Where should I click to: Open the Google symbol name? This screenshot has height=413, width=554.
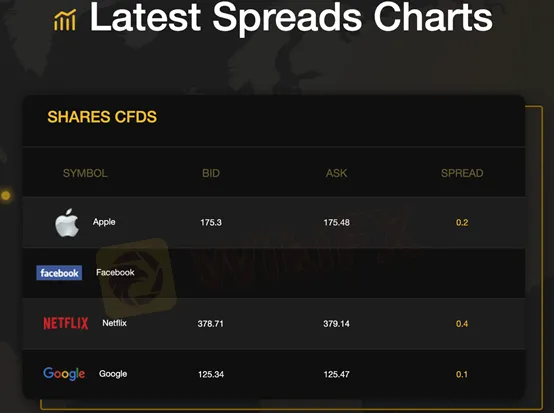(113, 374)
